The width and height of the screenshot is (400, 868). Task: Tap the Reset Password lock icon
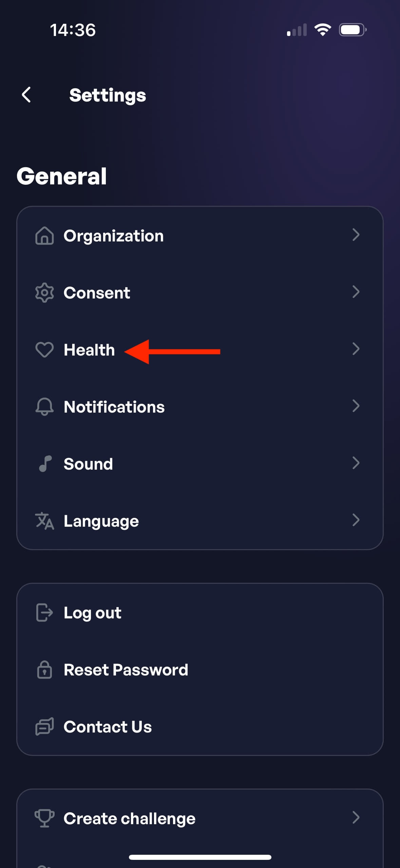tap(44, 670)
